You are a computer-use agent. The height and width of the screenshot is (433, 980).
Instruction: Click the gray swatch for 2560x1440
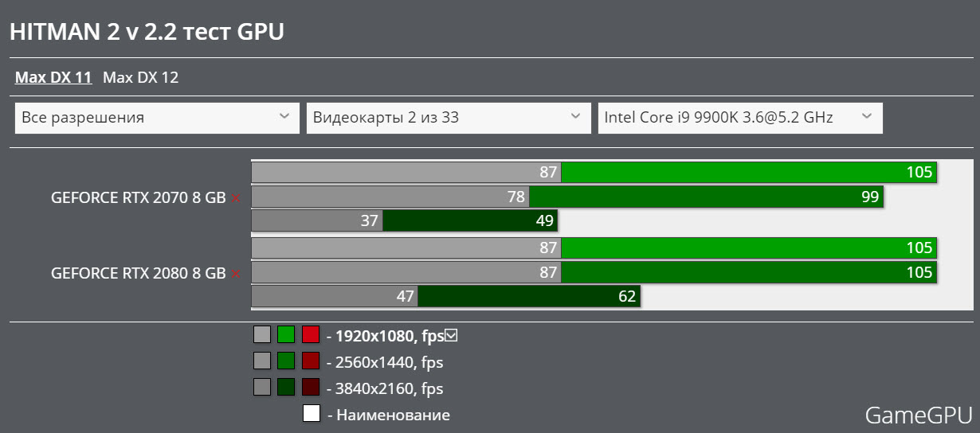(x=262, y=361)
